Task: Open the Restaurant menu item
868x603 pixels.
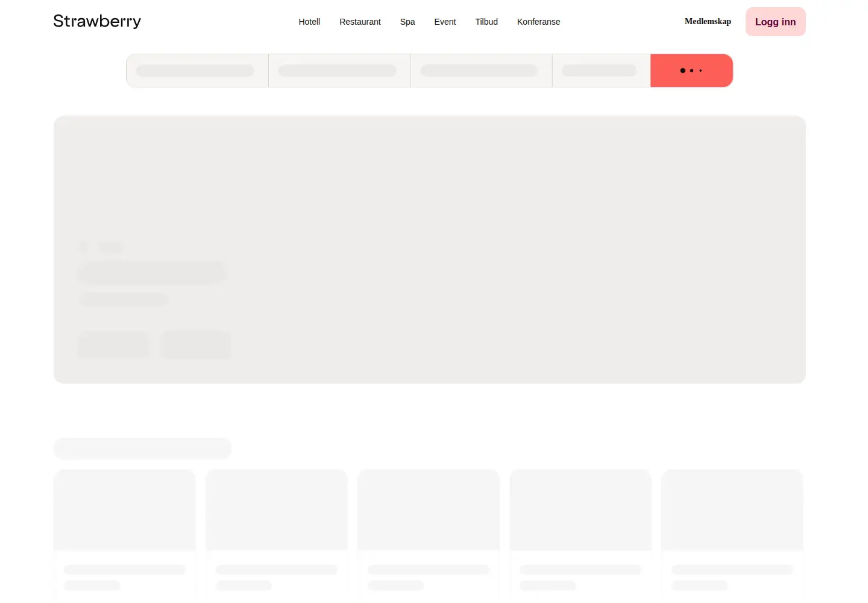Action: 360,22
